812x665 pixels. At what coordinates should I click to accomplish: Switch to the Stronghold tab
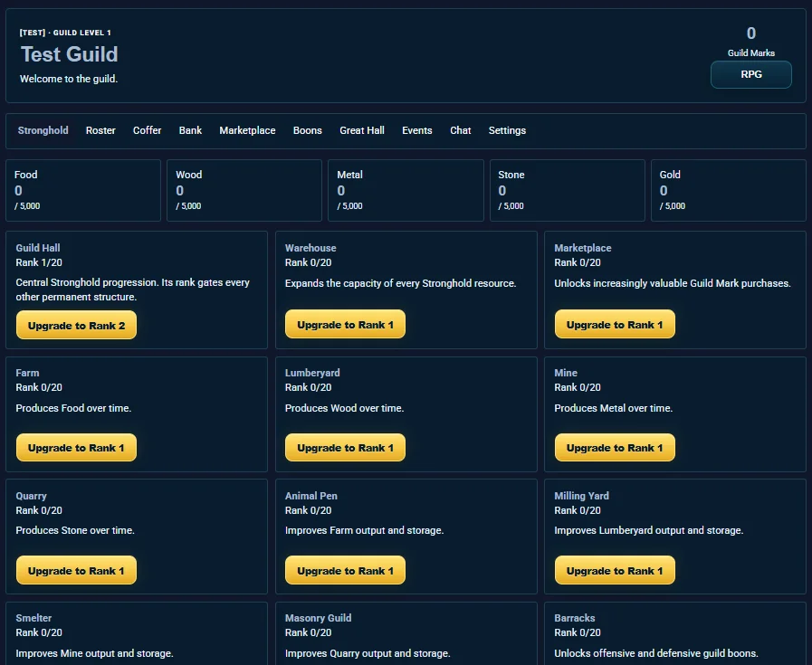(43, 130)
